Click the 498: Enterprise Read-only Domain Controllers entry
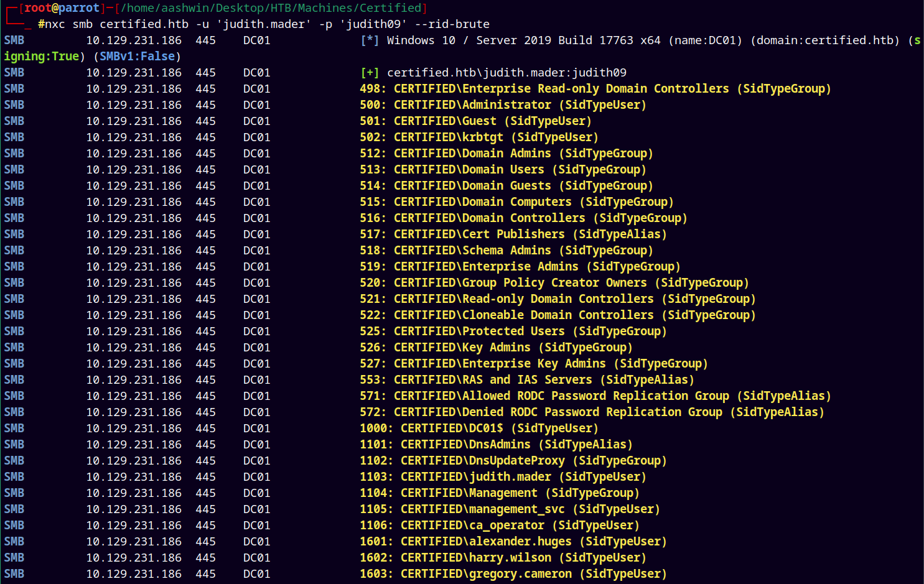 click(x=595, y=89)
